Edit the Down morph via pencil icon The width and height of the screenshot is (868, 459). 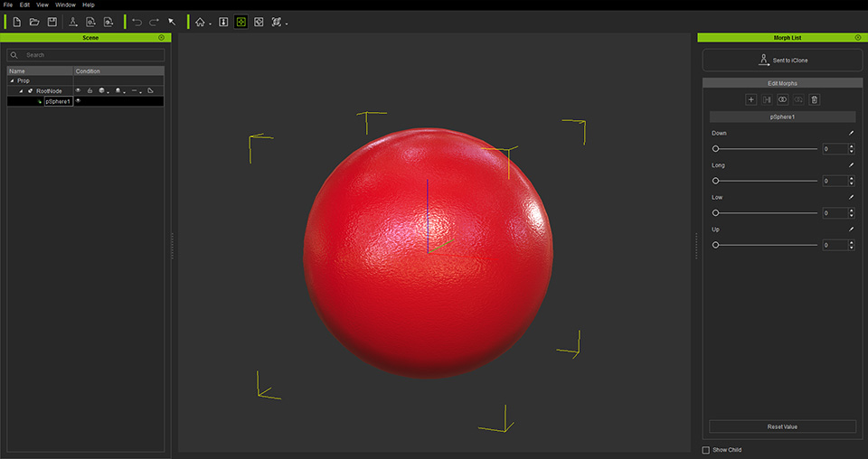click(852, 133)
